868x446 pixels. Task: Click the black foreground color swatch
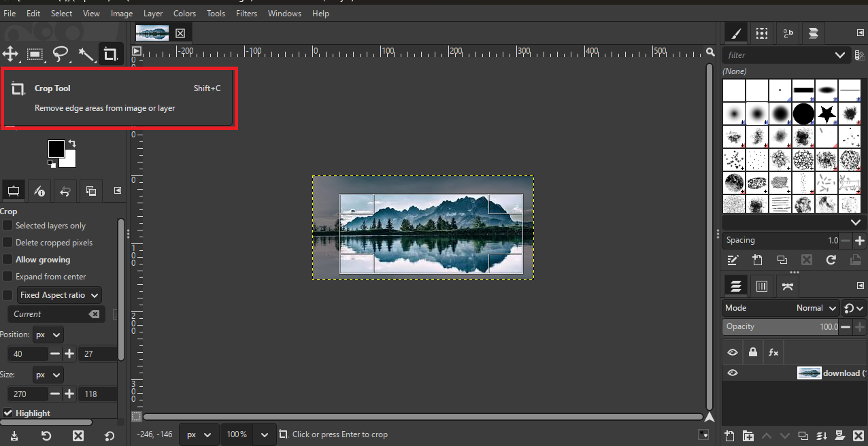(x=56, y=148)
